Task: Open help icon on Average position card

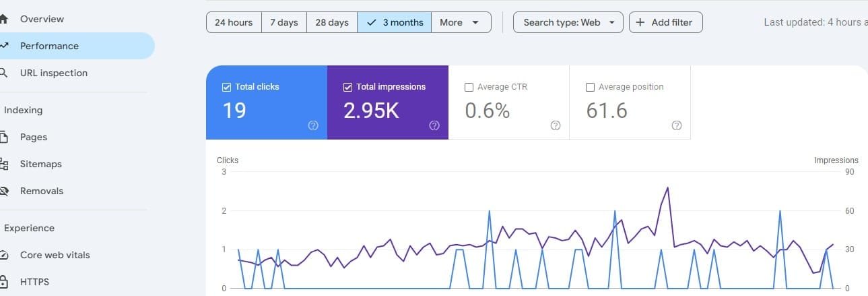Action: click(x=677, y=125)
